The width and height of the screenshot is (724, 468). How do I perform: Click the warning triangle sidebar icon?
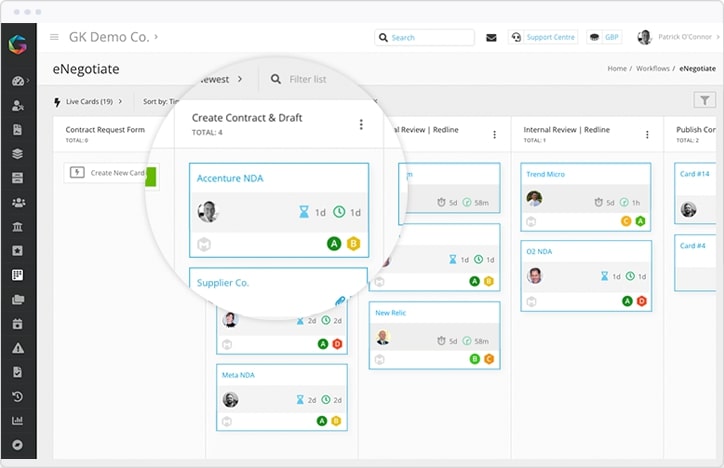[18, 348]
